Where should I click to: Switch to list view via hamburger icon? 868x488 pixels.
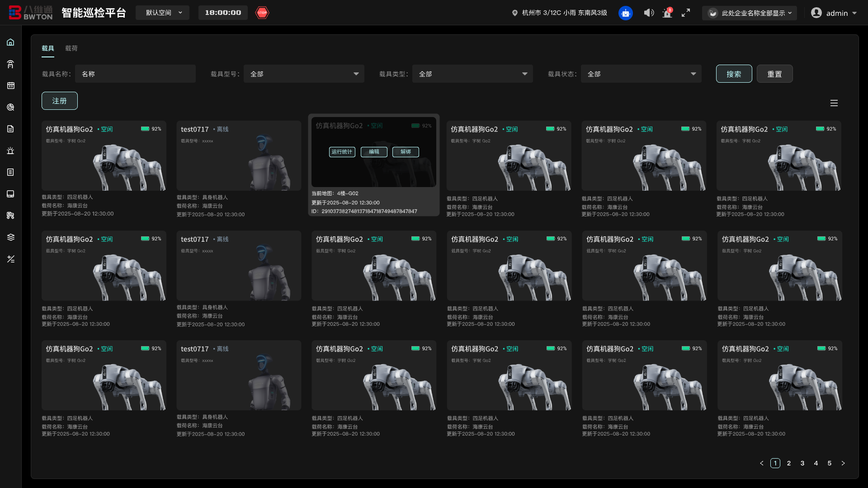pyautogui.click(x=834, y=103)
